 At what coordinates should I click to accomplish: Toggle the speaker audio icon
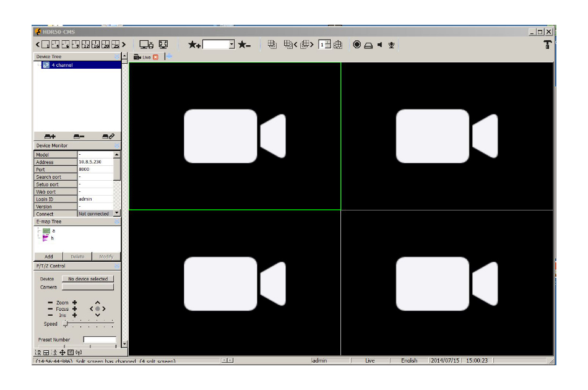click(x=379, y=45)
